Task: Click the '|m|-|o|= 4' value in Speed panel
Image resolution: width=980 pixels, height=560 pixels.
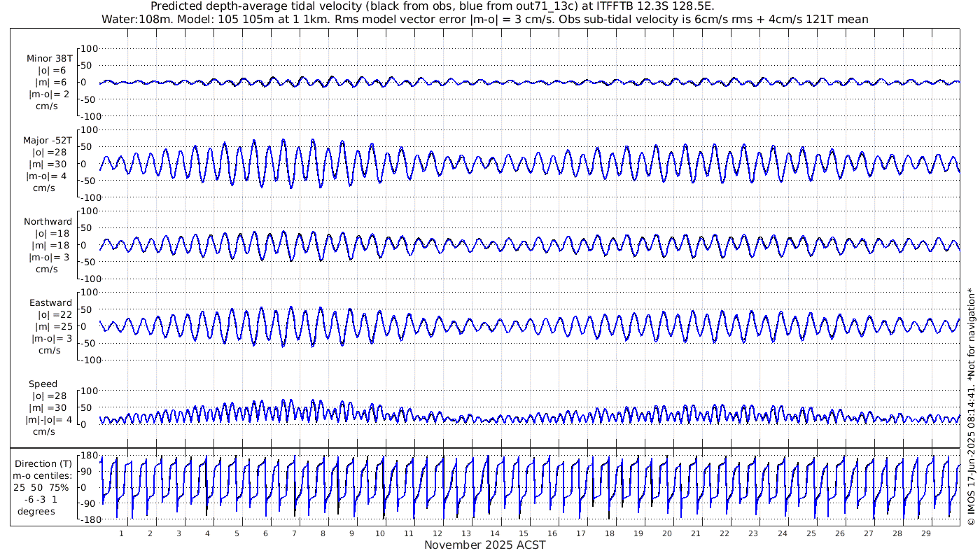Action: point(48,419)
